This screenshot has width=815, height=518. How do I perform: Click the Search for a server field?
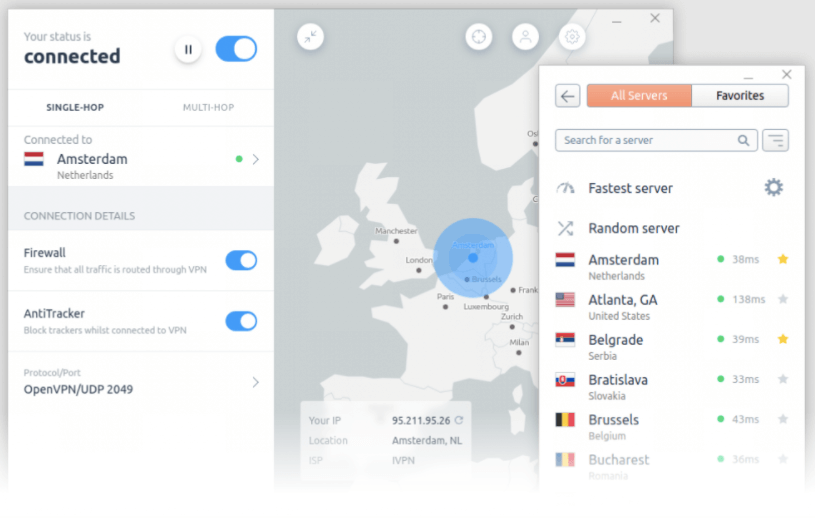[x=656, y=140]
